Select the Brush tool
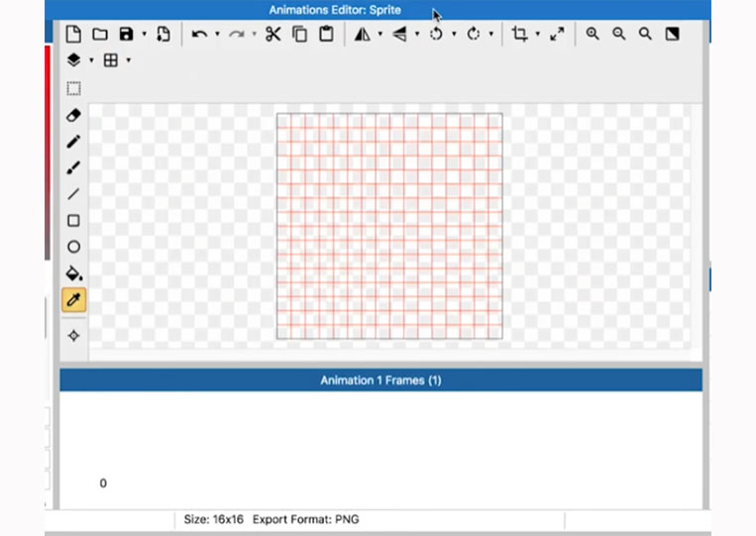The image size is (756, 536). point(73,167)
